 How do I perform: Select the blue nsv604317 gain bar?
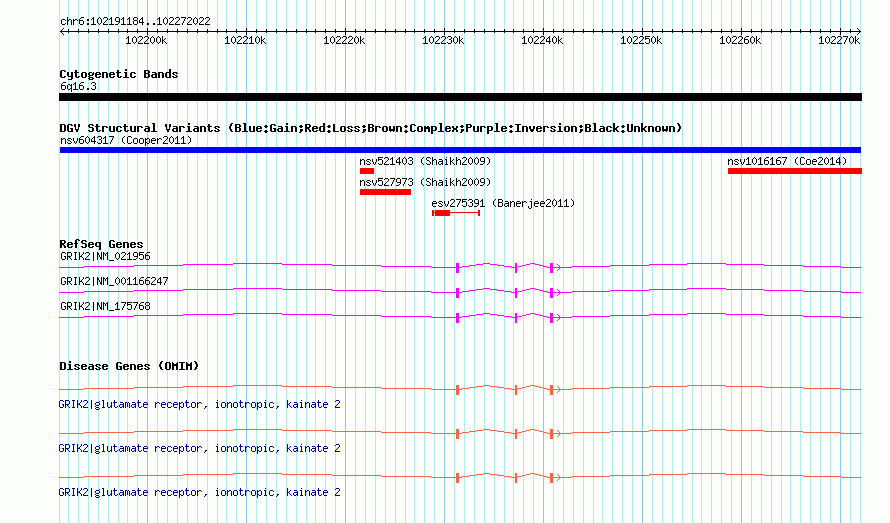pyautogui.click(x=460, y=150)
